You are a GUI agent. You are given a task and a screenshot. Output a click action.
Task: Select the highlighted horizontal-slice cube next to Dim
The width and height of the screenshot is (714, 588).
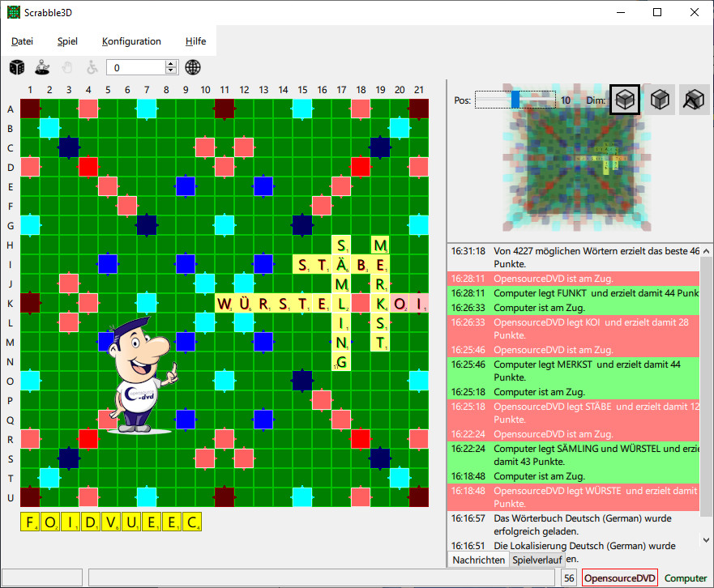click(624, 100)
